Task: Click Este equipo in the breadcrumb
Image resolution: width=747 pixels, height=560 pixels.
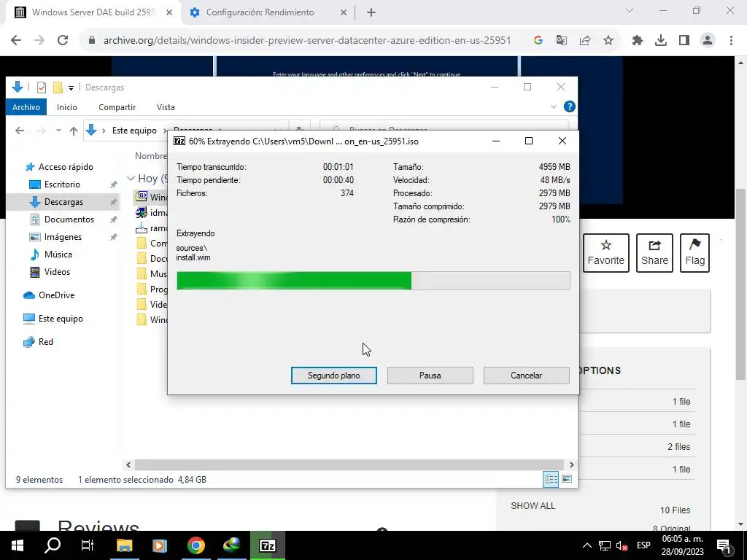Action: pos(134,131)
